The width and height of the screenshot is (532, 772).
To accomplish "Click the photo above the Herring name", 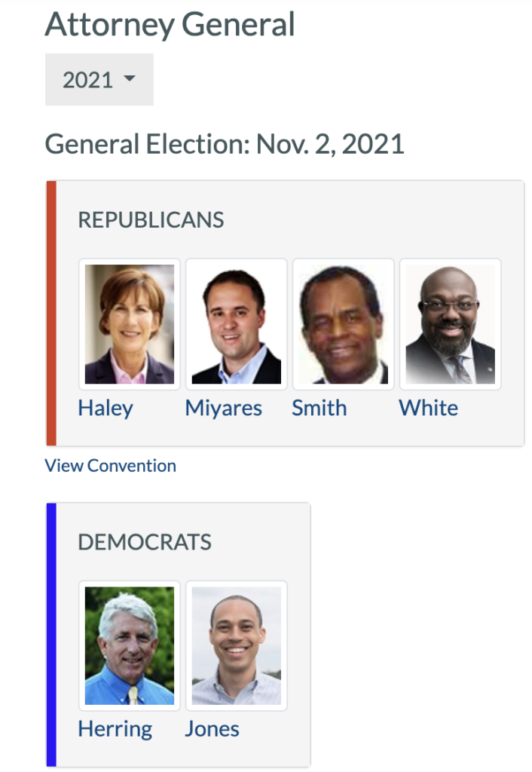I will pyautogui.click(x=130, y=645).
